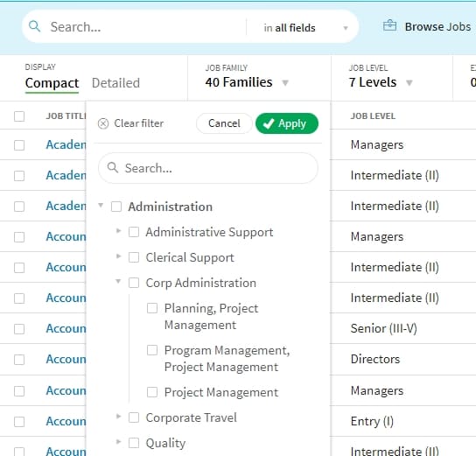476x456 pixels.
Task: Expand the Corporate Travel node
Action: (x=119, y=417)
